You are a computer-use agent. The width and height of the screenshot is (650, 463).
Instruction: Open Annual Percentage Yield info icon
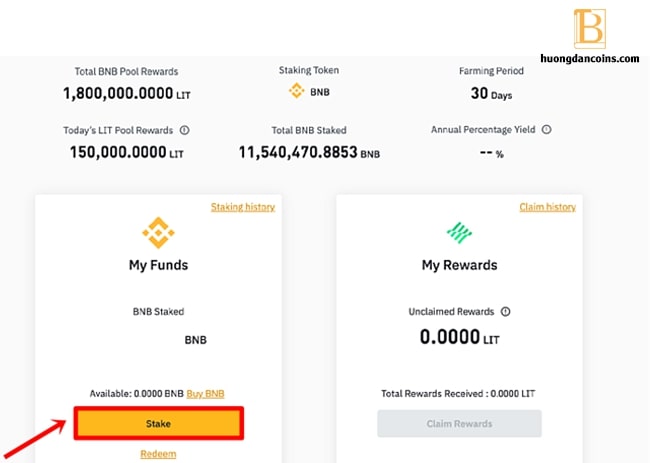pyautogui.click(x=546, y=130)
